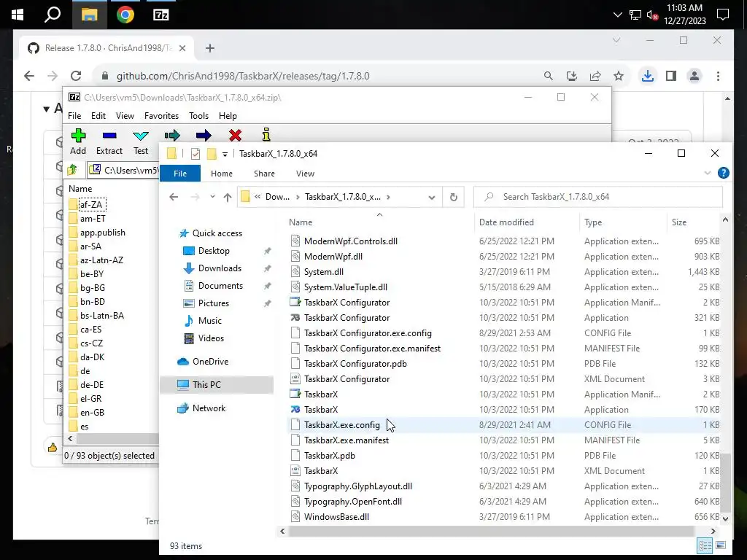The height and width of the screenshot is (560, 747).
Task: Select Desktop in Quick access
Action: (214, 251)
